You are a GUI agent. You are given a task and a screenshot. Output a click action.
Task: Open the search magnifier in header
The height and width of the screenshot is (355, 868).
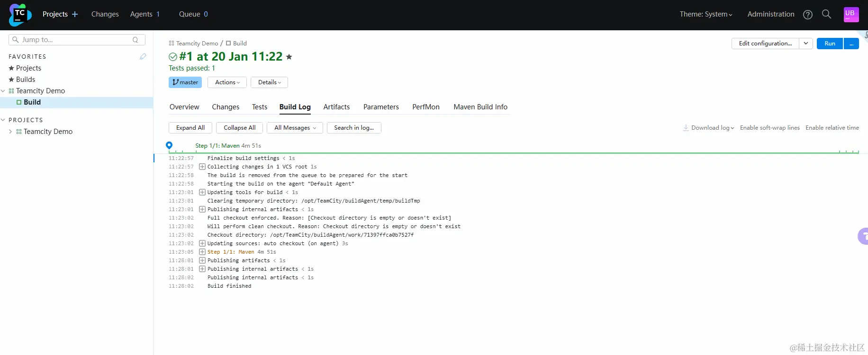826,14
